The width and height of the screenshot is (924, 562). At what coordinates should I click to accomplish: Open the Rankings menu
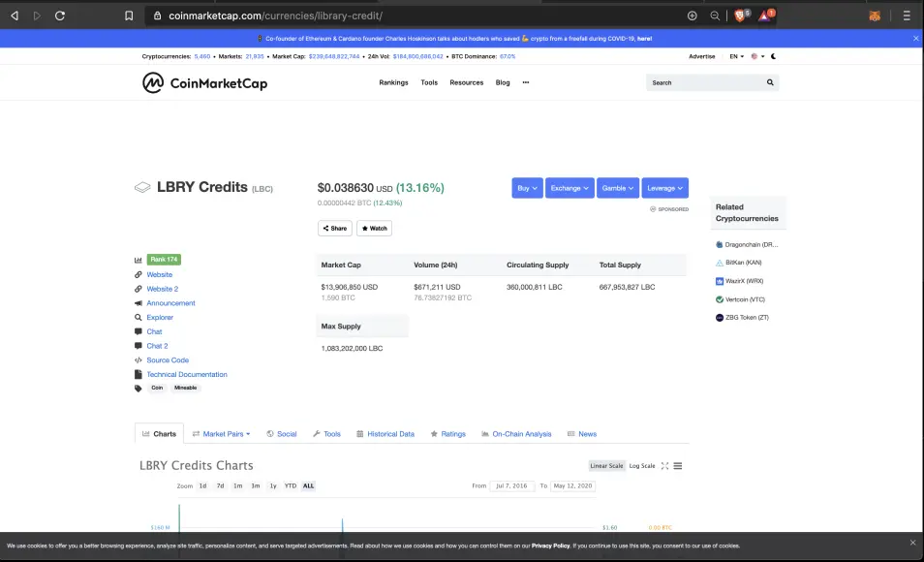pos(393,82)
